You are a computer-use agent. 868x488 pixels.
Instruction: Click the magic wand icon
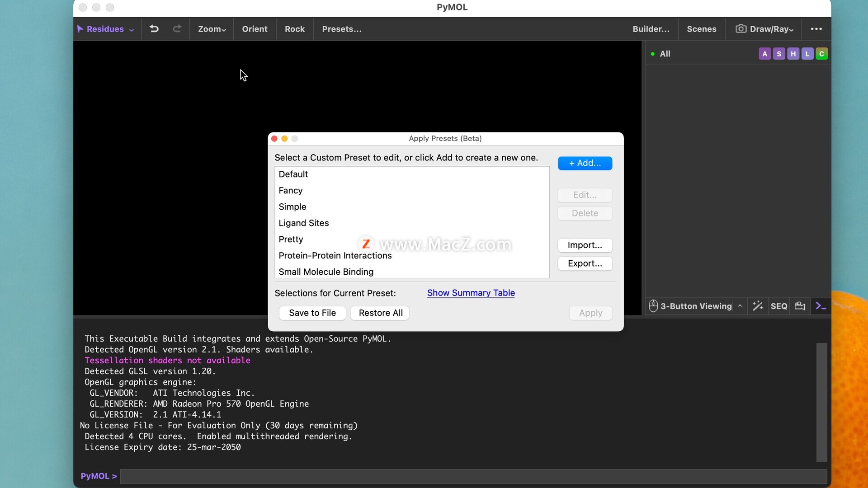point(758,306)
